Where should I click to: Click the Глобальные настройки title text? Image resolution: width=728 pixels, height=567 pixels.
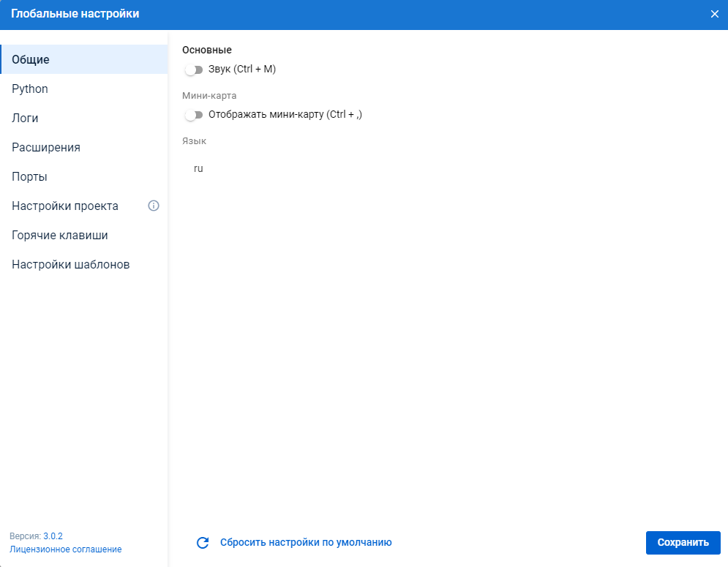pos(75,14)
